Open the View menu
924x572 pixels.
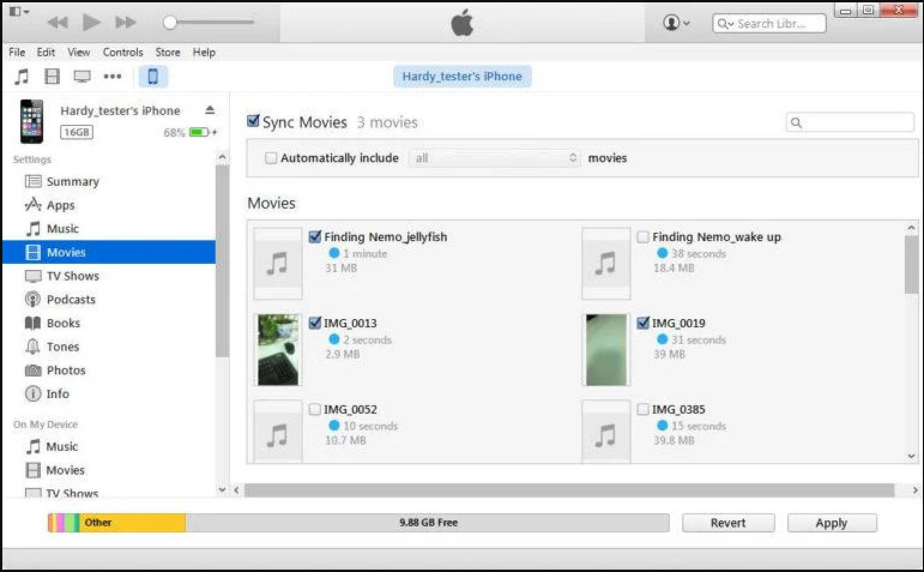pos(78,52)
